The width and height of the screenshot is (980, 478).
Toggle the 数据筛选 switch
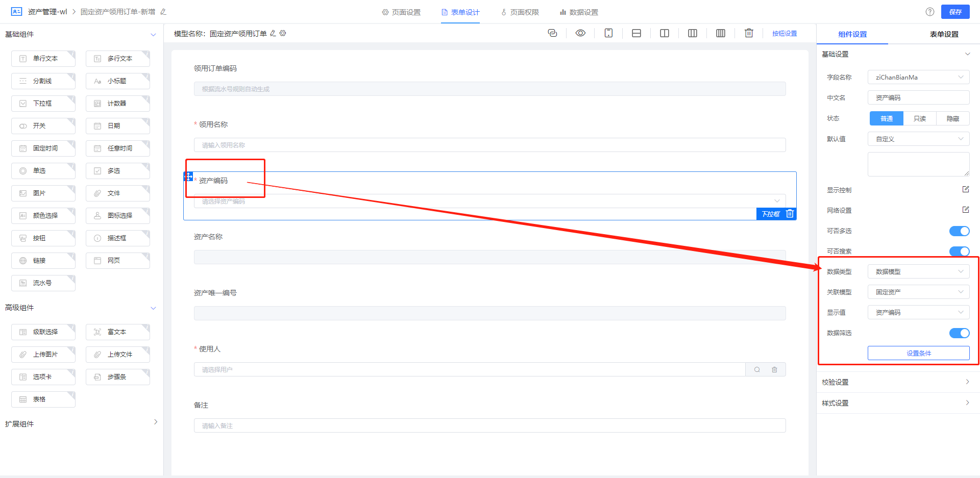tap(959, 333)
